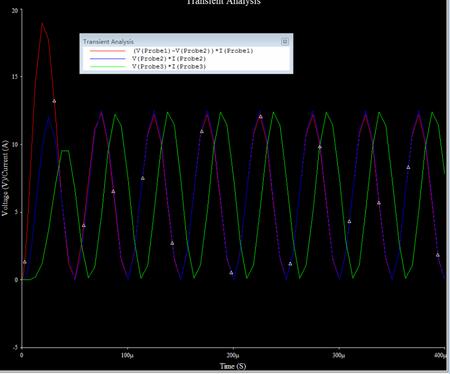Collapse the legend box using its corner icon
Viewport: 450px width, 374px height.
(284, 42)
